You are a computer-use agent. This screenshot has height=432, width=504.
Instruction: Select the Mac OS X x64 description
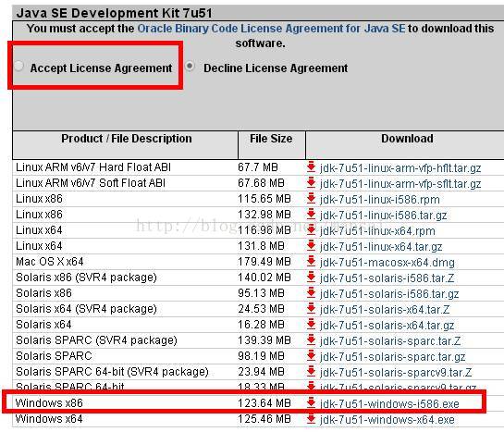click(50, 262)
